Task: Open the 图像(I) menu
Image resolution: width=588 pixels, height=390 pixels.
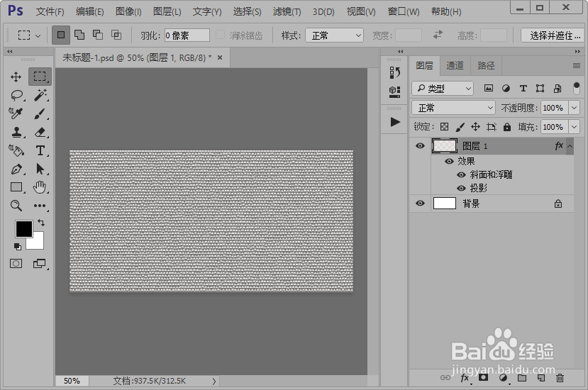Action: pos(128,11)
